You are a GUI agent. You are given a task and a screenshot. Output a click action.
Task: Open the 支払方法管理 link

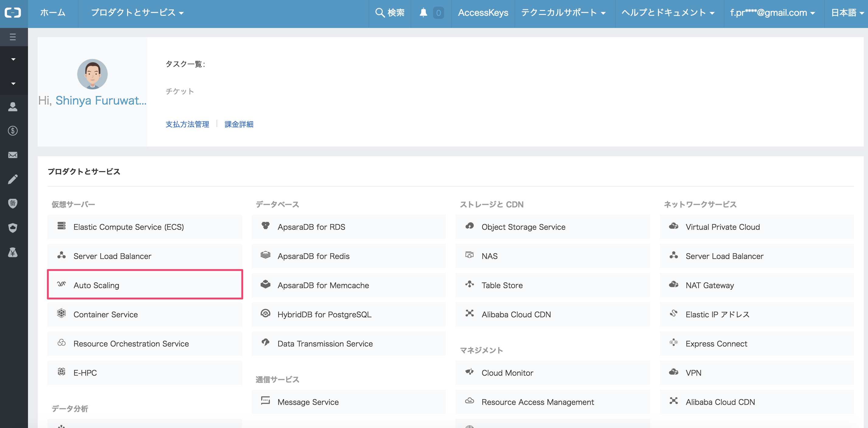pyautogui.click(x=187, y=124)
